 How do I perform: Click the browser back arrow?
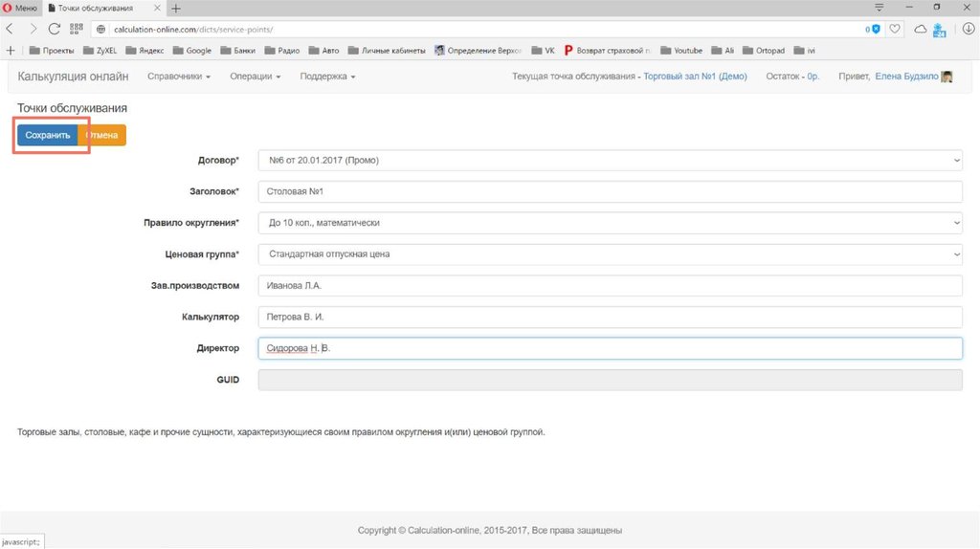point(10,29)
